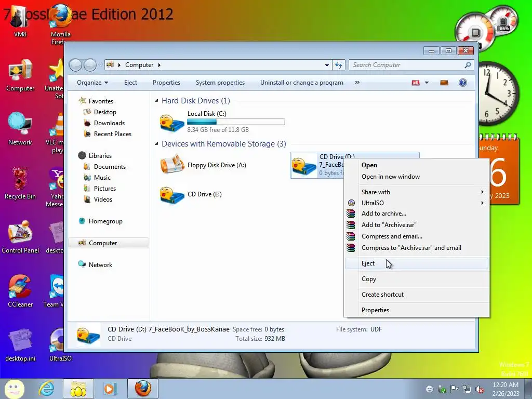
Task: Choose Add to "Archive.rar" option
Action: pyautogui.click(x=417, y=224)
